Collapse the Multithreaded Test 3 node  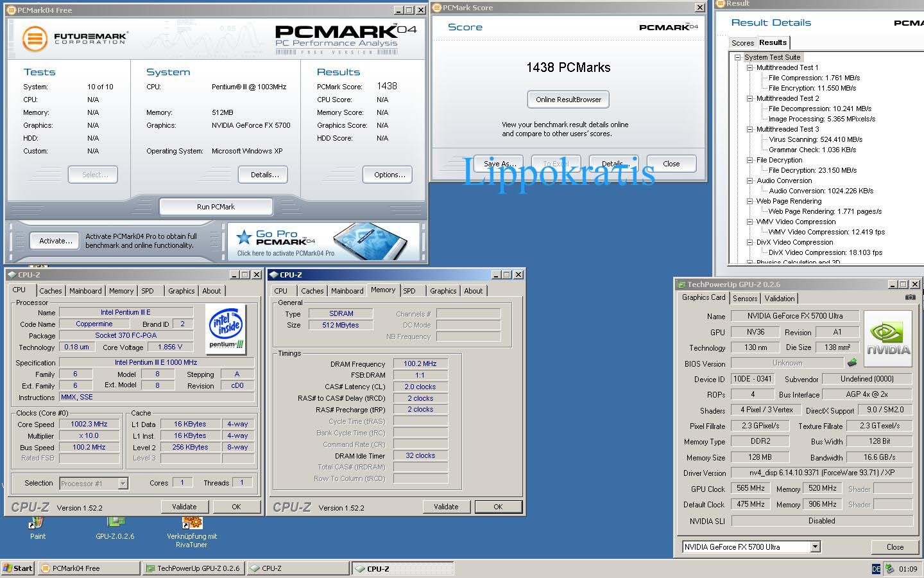tap(749, 129)
